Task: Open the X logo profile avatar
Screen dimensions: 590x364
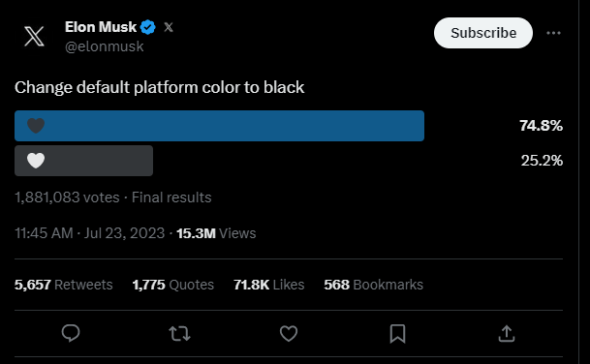Action: (x=34, y=36)
